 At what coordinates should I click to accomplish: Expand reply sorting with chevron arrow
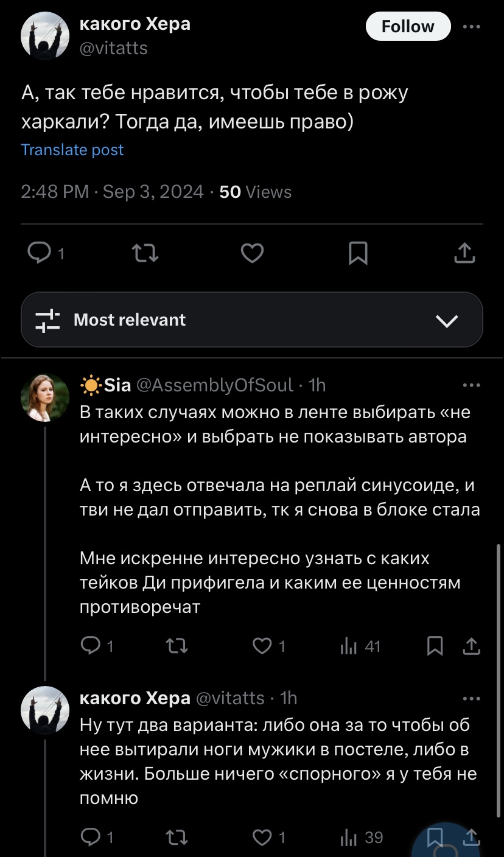click(447, 321)
